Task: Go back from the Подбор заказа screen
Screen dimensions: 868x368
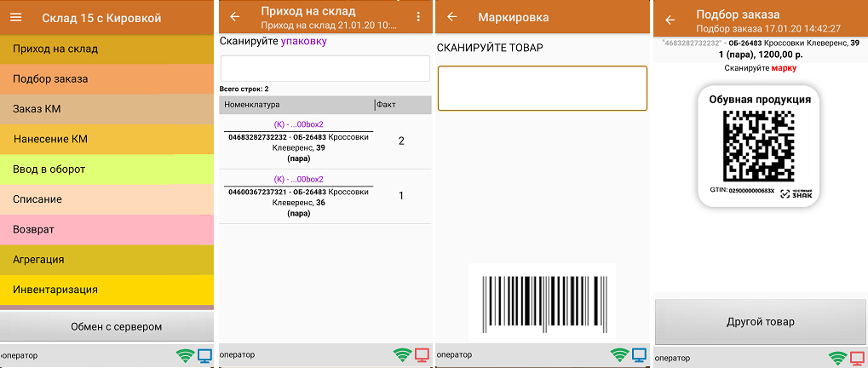Action: coord(670,20)
